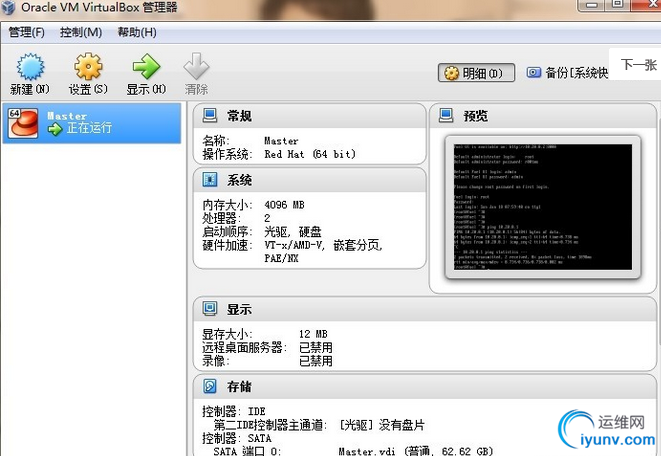Switch to Snapshots 备份[系统快照] tab
Screen dimensions: 661x456
567,73
